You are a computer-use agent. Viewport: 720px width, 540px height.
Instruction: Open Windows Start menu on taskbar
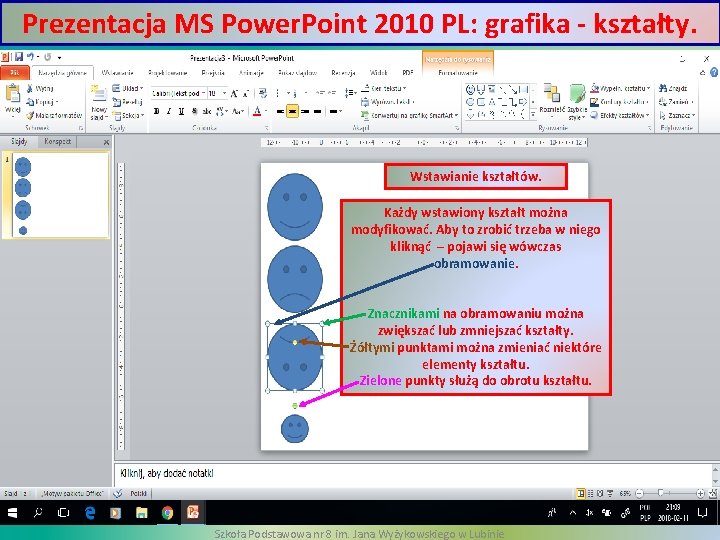pyautogui.click(x=12, y=513)
